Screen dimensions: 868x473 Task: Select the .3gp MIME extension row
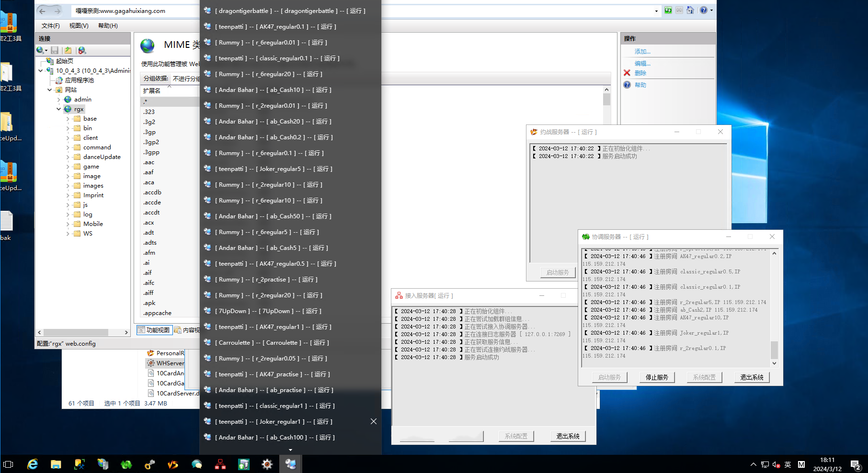point(150,132)
